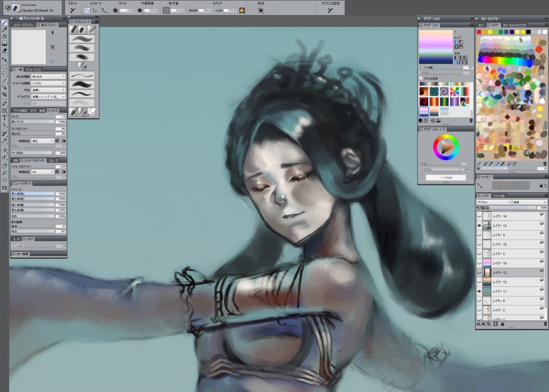The height and width of the screenshot is (392, 549).
Task: Select the Text tool
Action: point(5,117)
